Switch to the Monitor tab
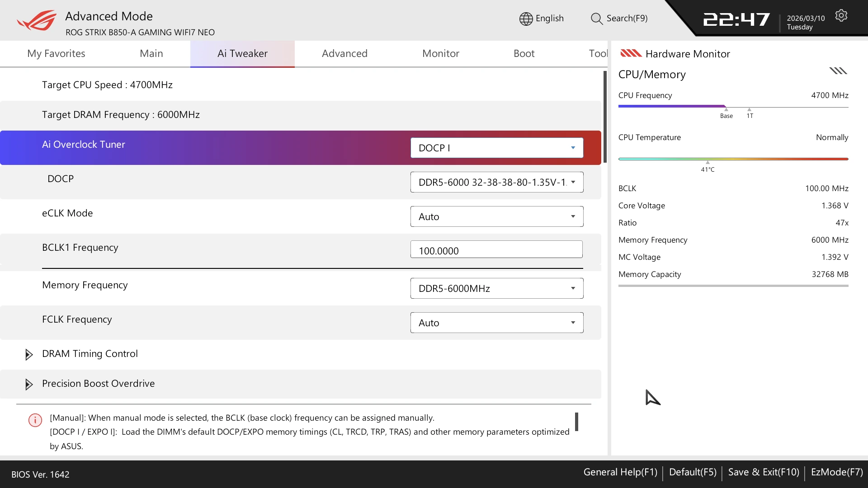Viewport: 868px width, 488px height. tap(440, 53)
